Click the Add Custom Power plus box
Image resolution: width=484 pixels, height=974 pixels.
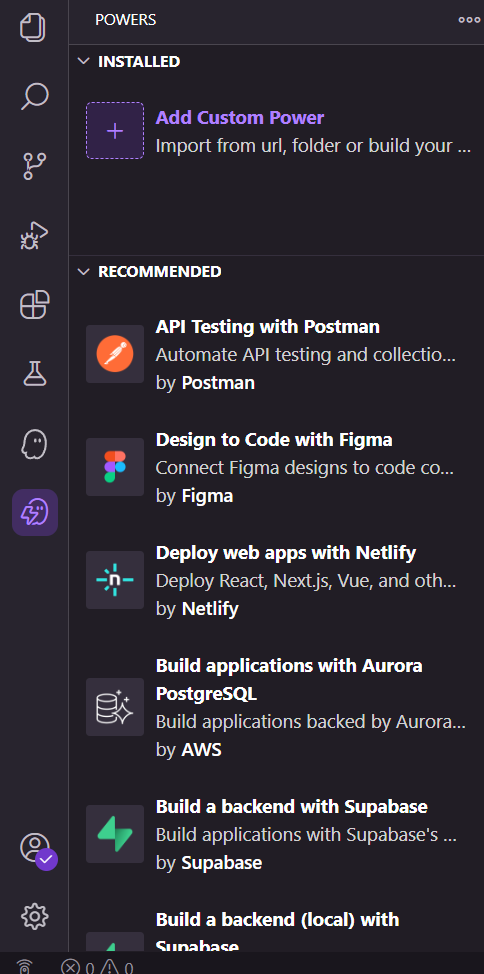[115, 130]
